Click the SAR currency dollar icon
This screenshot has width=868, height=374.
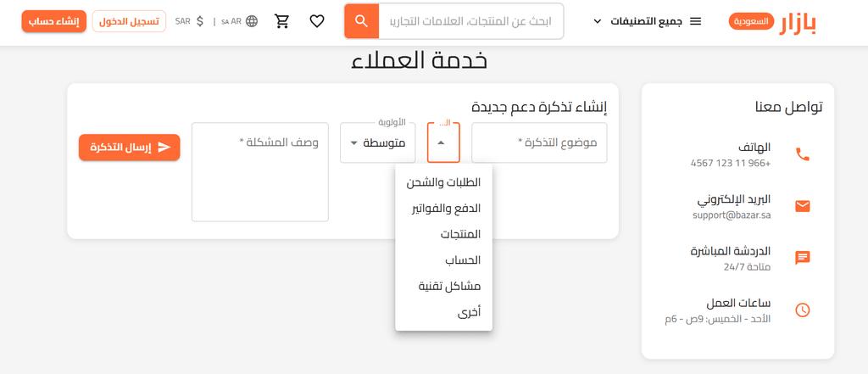(200, 21)
